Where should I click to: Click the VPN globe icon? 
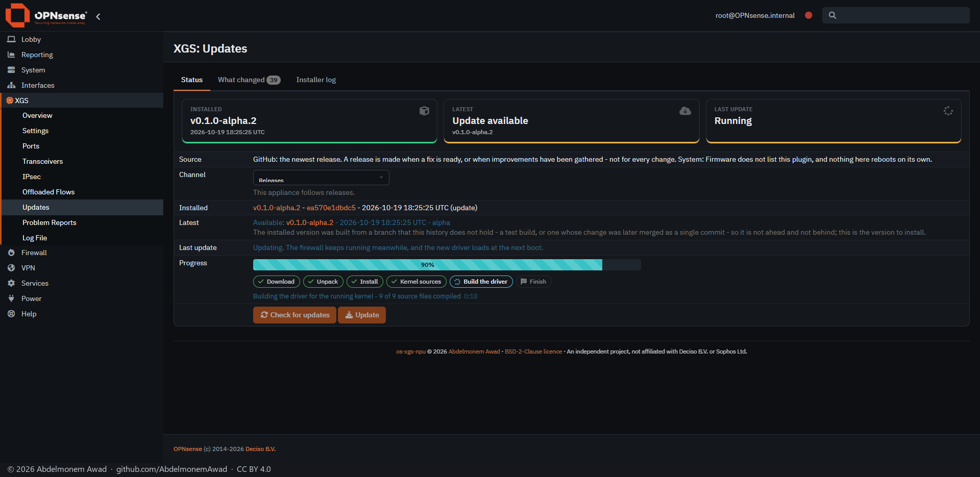click(x=11, y=268)
